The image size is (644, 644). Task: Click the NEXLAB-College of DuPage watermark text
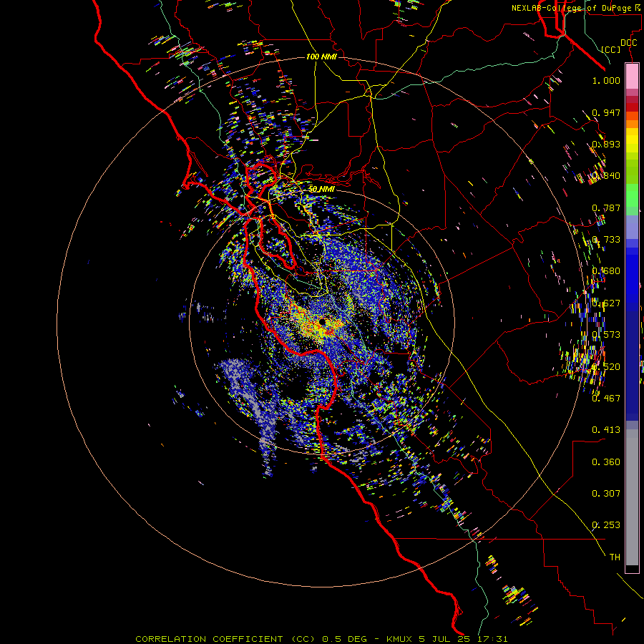(577, 8)
